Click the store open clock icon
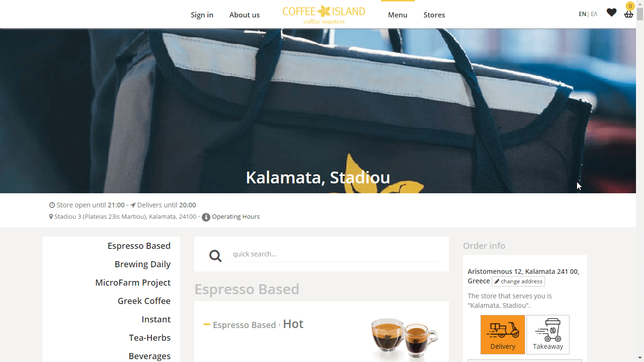The height and width of the screenshot is (362, 644). [52, 205]
